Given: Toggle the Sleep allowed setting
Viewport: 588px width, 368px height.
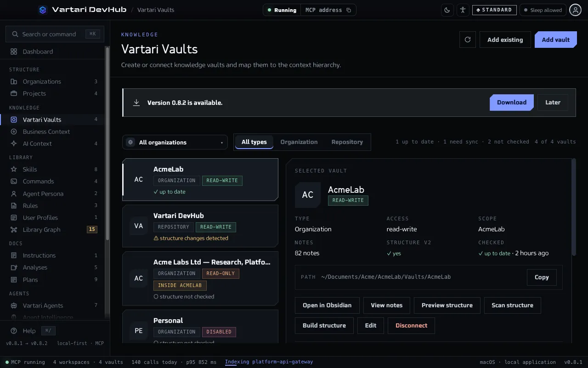Looking at the screenshot, I should pos(542,10).
